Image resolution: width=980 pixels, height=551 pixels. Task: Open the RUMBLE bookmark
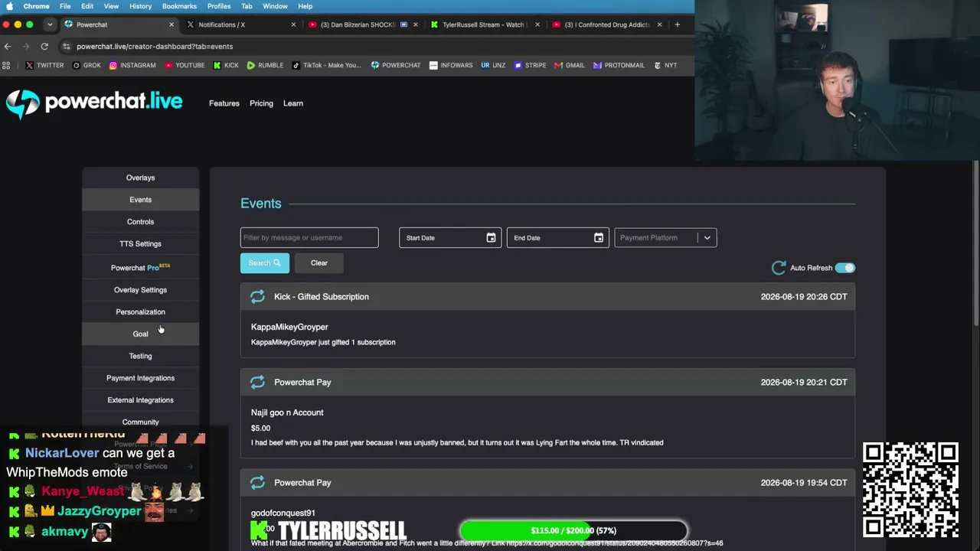tap(265, 65)
